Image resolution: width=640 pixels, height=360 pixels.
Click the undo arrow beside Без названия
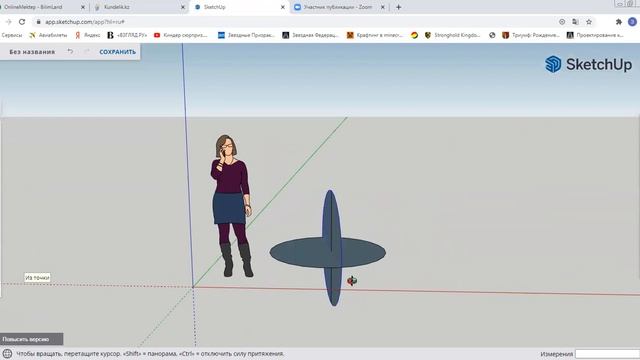pyautogui.click(x=71, y=51)
